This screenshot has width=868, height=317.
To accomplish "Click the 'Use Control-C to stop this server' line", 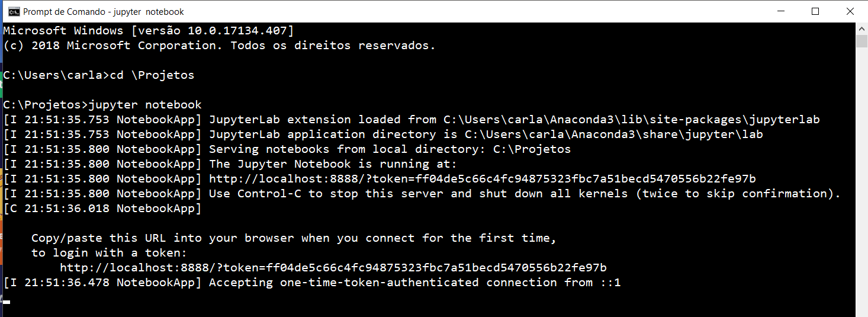I will click(422, 194).
